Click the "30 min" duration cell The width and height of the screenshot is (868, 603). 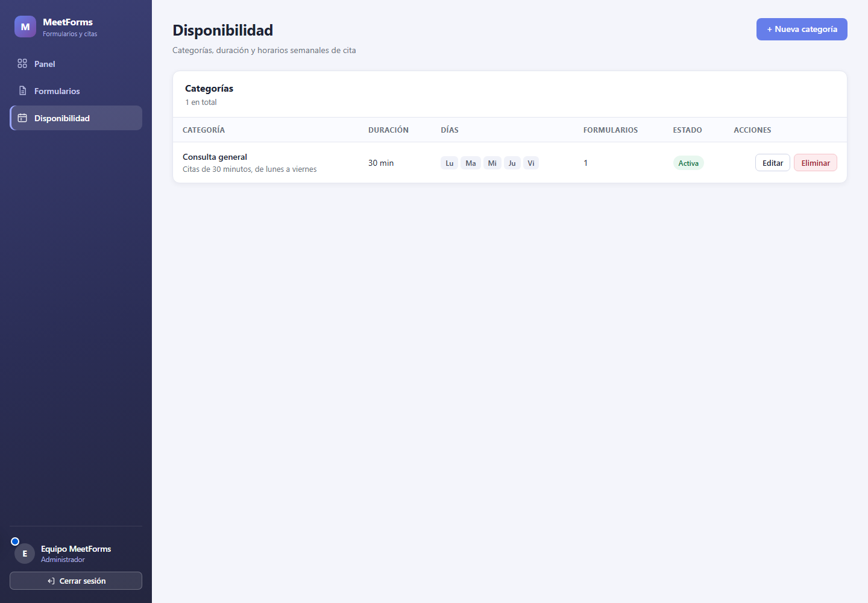click(x=381, y=163)
